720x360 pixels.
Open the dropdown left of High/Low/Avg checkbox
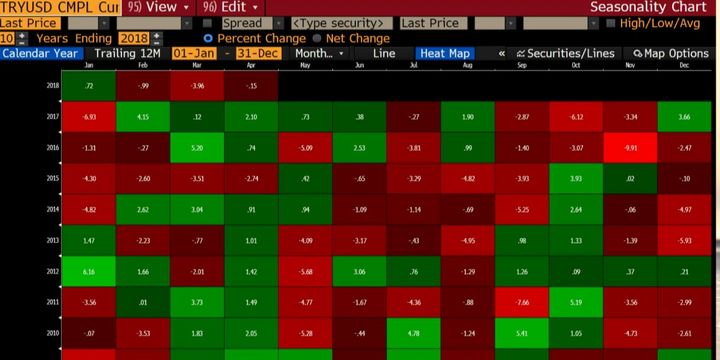594,23
